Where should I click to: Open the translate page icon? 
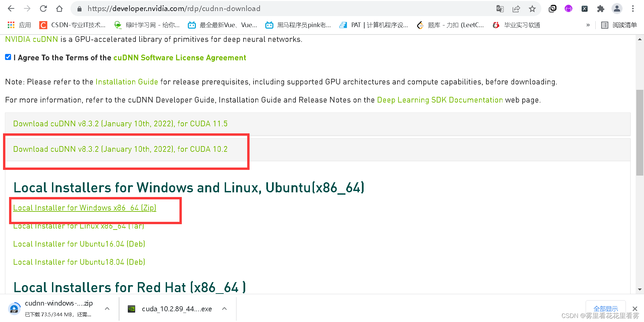pos(500,9)
